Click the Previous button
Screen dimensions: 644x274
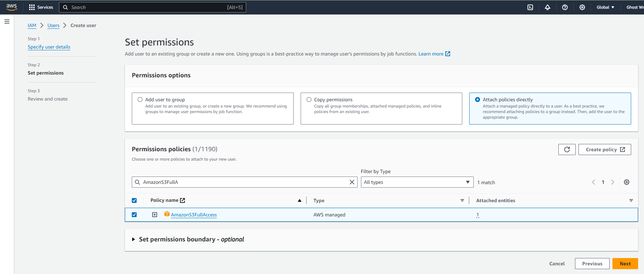592,264
